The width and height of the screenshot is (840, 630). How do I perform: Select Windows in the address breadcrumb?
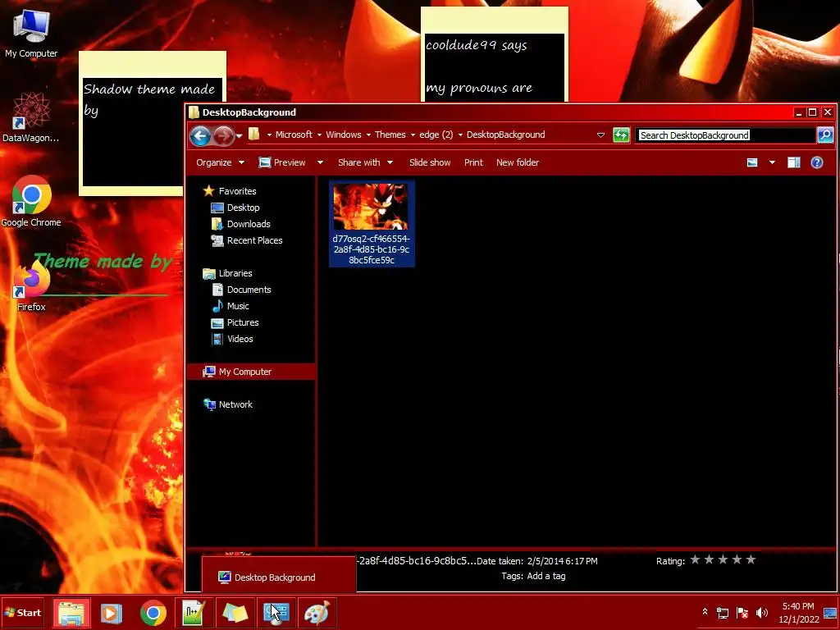click(344, 135)
